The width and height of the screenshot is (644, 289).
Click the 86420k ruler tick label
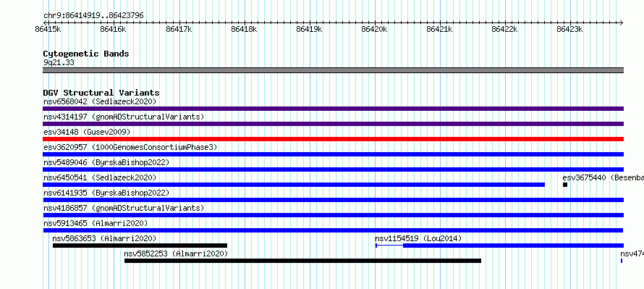tap(374, 29)
